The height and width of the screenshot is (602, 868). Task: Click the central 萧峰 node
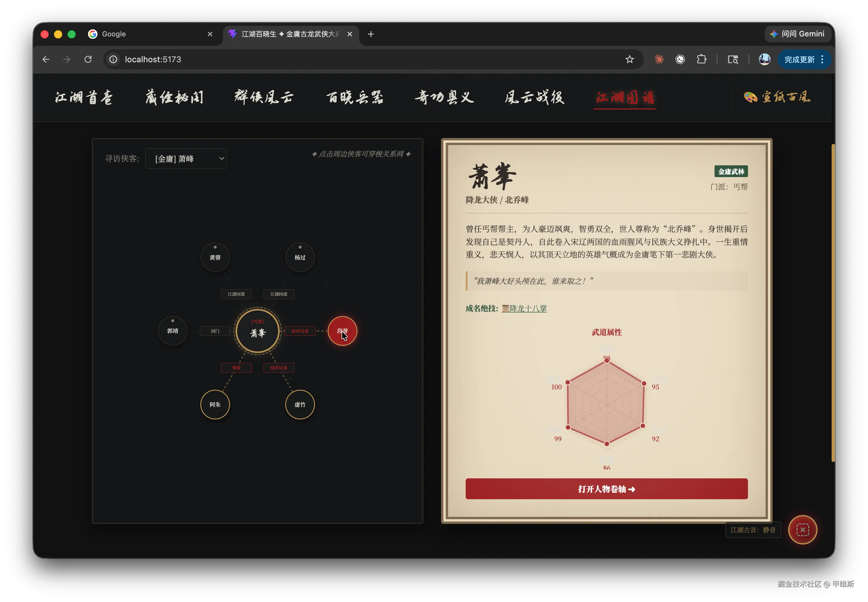[257, 331]
